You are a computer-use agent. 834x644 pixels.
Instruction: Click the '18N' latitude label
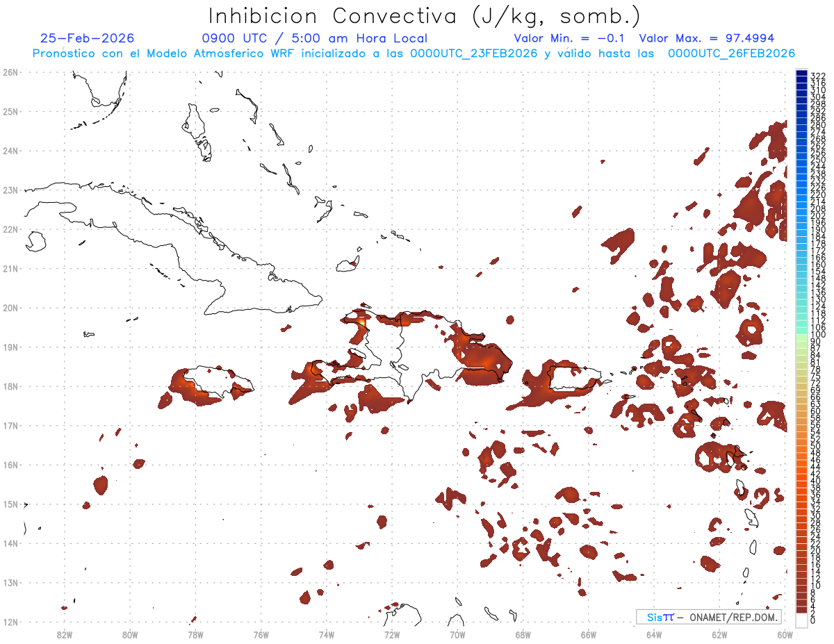[10, 386]
